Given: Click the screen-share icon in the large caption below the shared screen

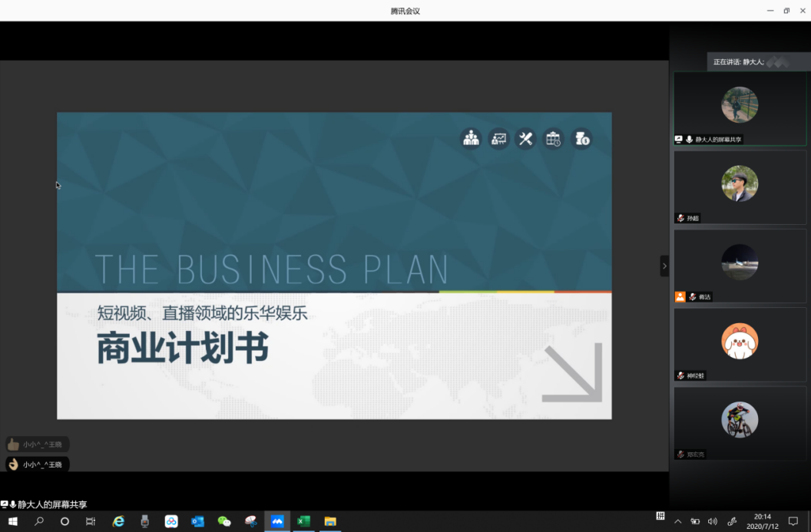Looking at the screenshot, I should [x=4, y=504].
